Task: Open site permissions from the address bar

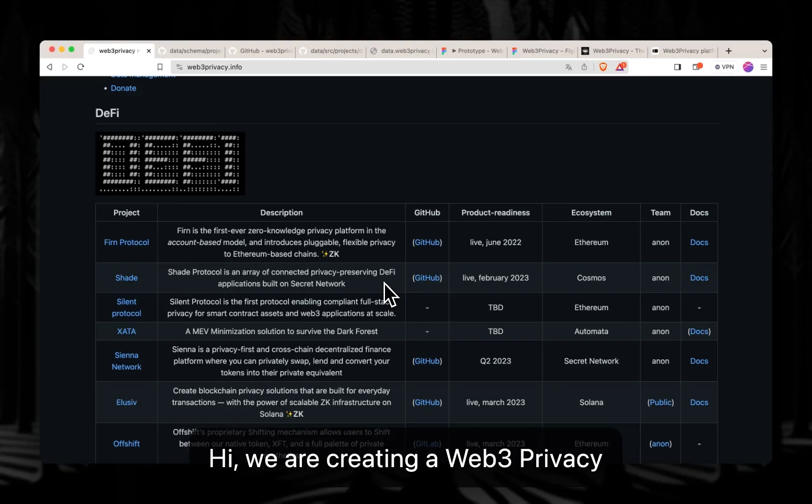Action: [179, 67]
